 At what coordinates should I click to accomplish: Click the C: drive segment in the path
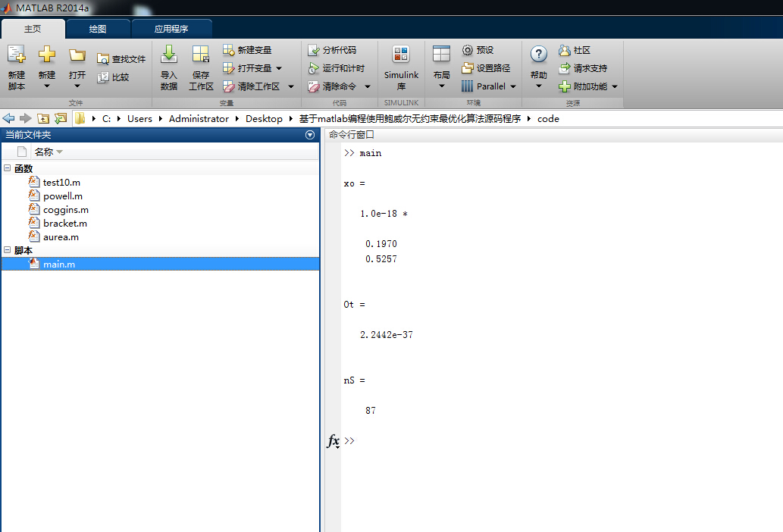click(x=106, y=119)
